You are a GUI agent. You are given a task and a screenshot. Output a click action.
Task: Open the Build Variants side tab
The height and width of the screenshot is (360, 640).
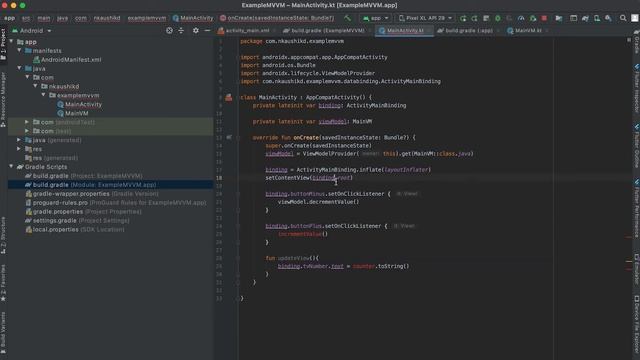(x=3, y=333)
